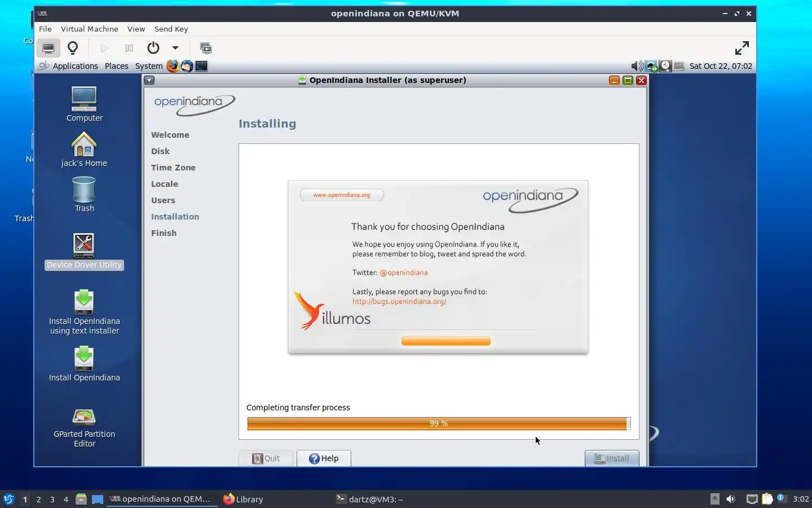Click the Welcome installer step
The image size is (812, 508).
(170, 135)
